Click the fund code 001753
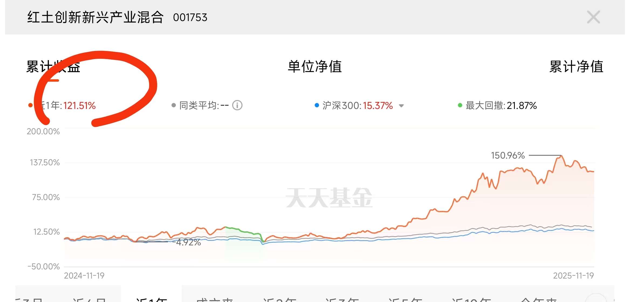The image size is (644, 302). click(190, 18)
